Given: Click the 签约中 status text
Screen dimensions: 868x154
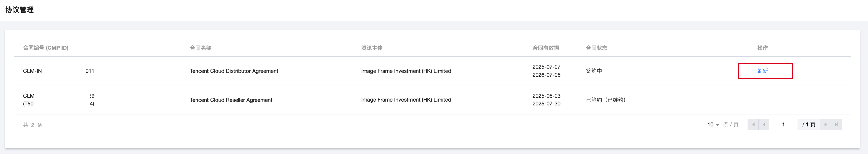Looking at the screenshot, I should tap(594, 71).
